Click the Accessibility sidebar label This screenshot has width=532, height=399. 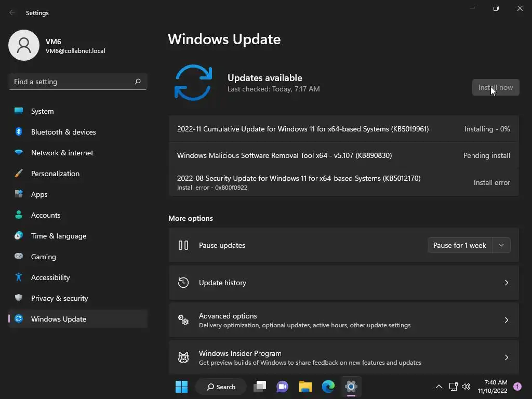(50, 277)
